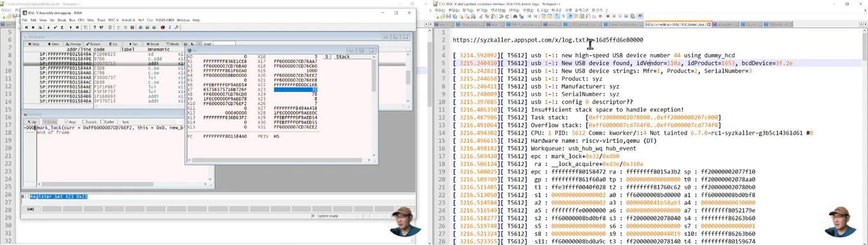Screen dimensions: 868x245
Task: Click the Up button in frame window
Action: tap(33, 122)
